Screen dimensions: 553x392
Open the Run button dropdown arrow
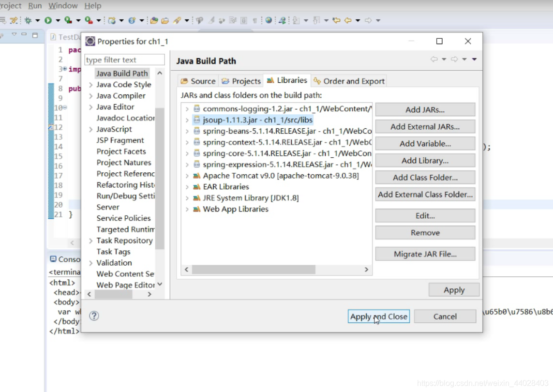point(58,20)
